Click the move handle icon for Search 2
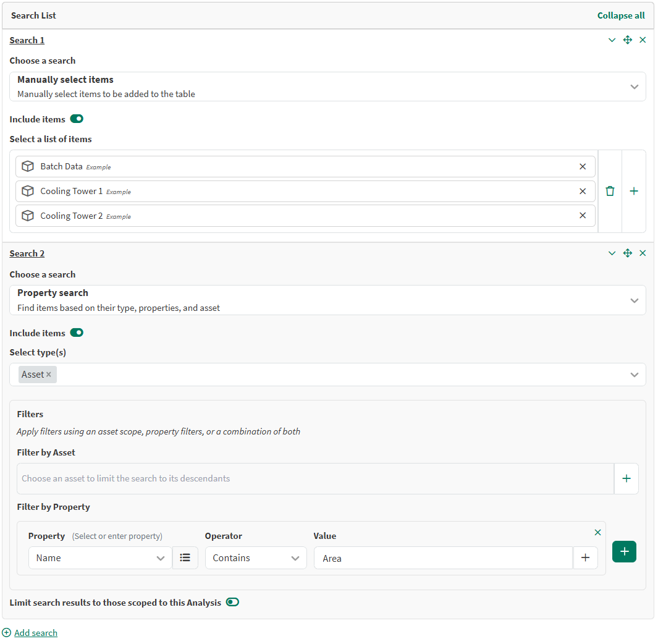Image resolution: width=658 pixels, height=644 pixels. 627,253
